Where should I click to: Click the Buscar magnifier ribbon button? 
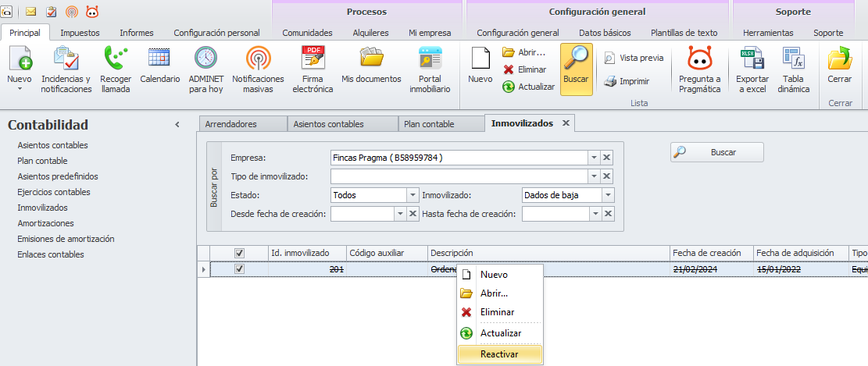(x=577, y=69)
